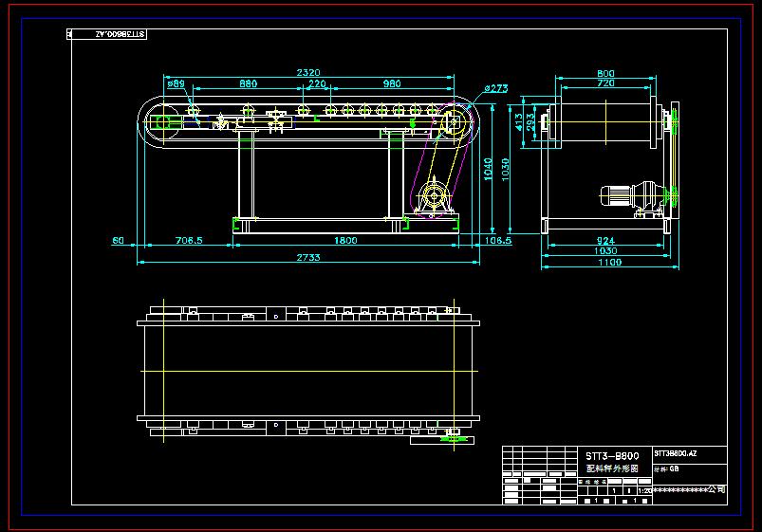Click the 1100 width dimension in side view

pos(609,263)
